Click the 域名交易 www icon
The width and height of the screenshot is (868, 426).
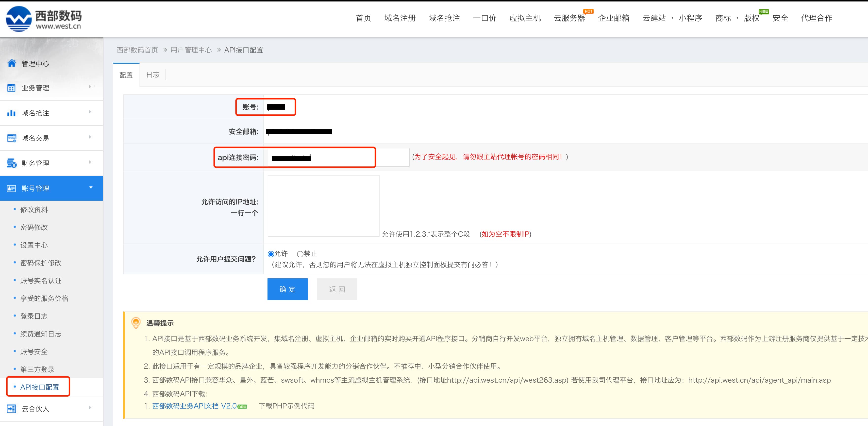(x=12, y=138)
